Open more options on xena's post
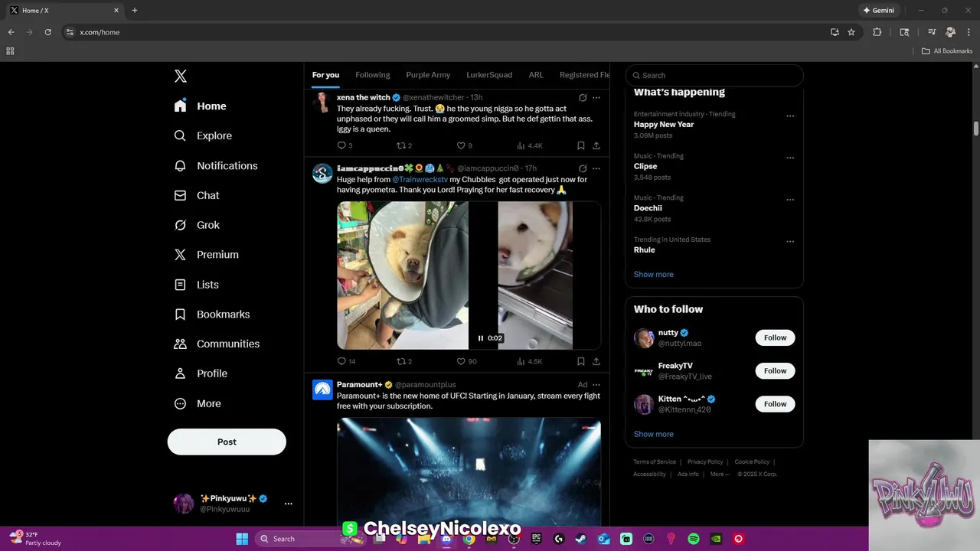The height and width of the screenshot is (551, 980). [x=596, y=98]
